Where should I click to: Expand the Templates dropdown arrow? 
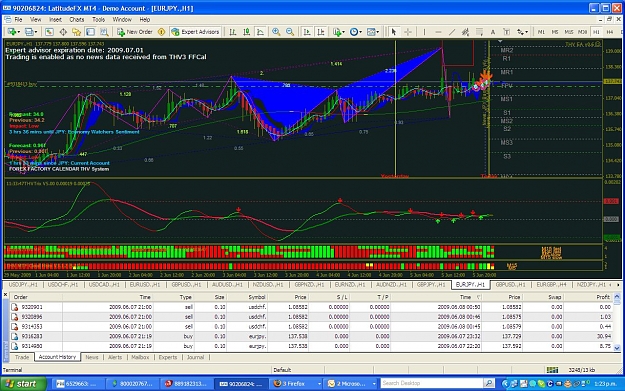coord(377,32)
